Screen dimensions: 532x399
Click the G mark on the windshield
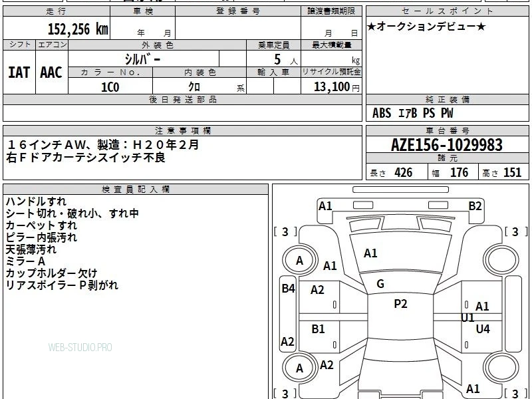click(x=380, y=284)
